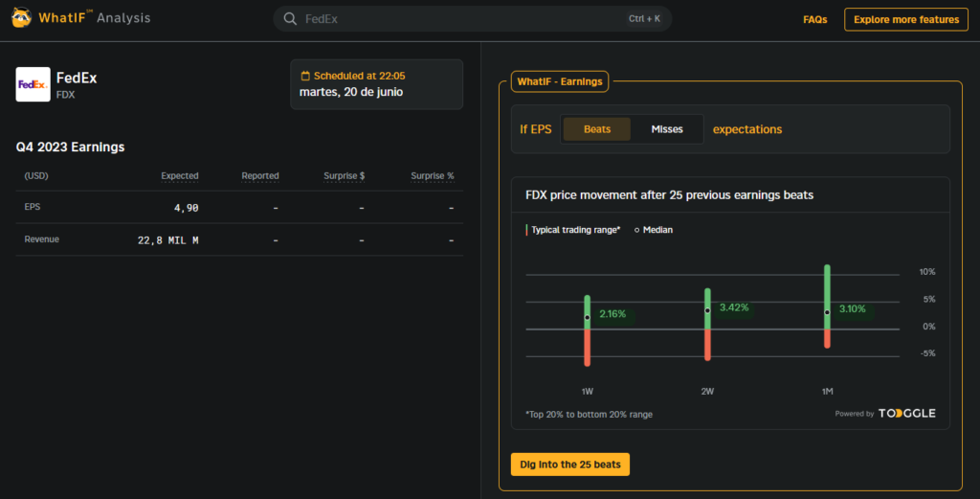Focus the FedEx search field
The width and height of the screenshot is (980, 499).
[x=472, y=19]
